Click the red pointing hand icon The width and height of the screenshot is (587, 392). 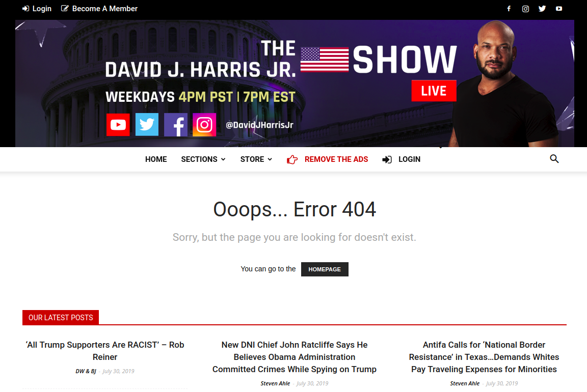coord(292,160)
